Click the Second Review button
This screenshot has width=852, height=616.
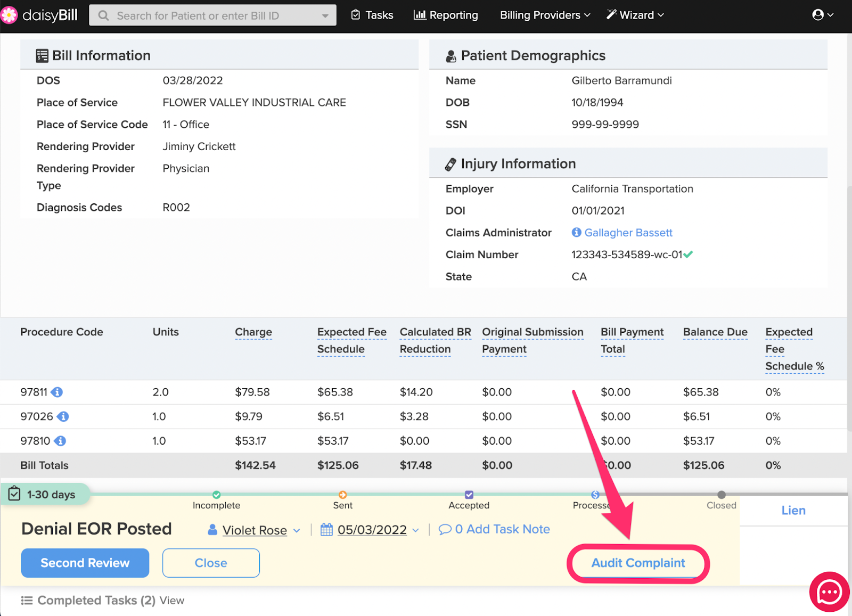(85, 563)
